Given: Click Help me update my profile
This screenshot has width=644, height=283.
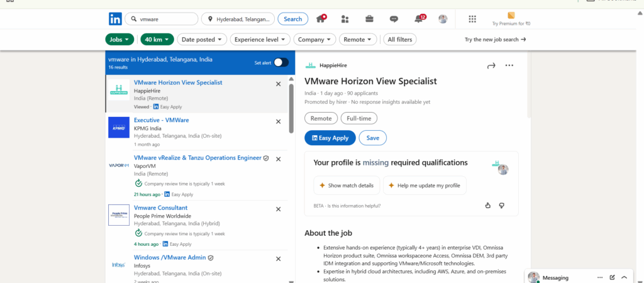Looking at the screenshot, I should (x=425, y=186).
